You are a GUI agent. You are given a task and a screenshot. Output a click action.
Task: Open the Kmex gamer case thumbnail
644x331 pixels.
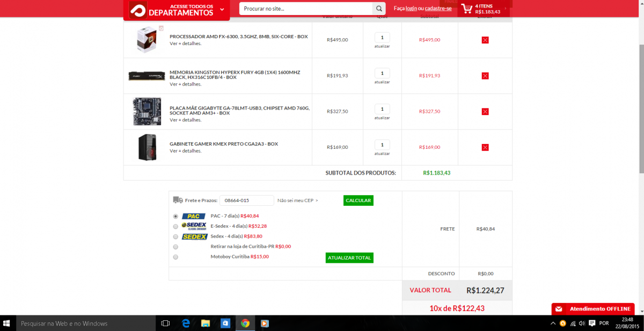point(147,147)
